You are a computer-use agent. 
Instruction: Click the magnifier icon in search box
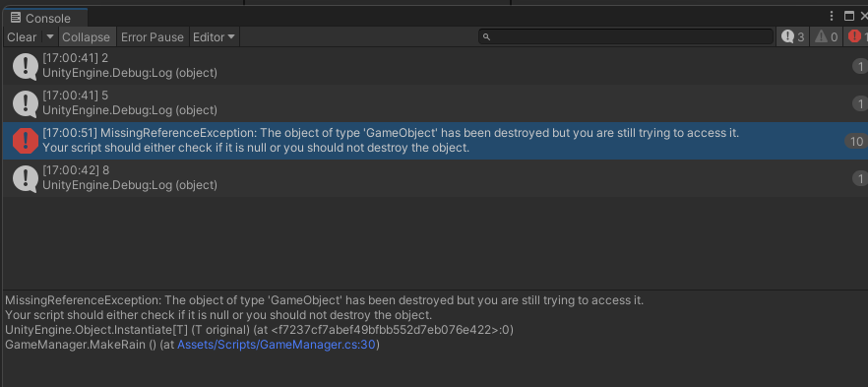pos(486,37)
